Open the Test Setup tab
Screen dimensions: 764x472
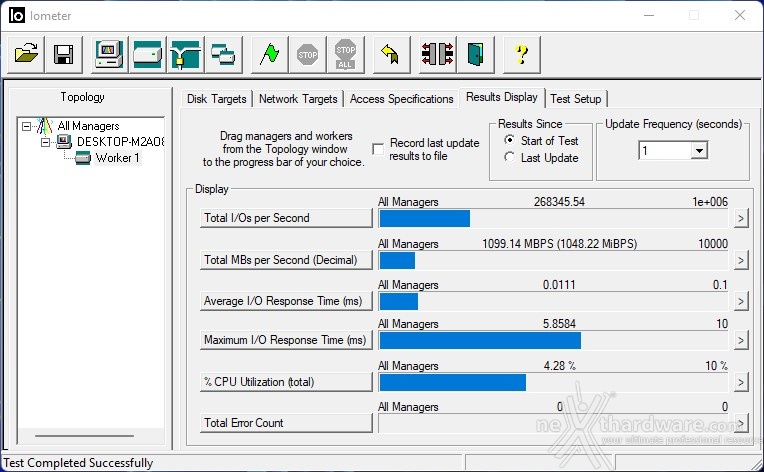pos(575,99)
